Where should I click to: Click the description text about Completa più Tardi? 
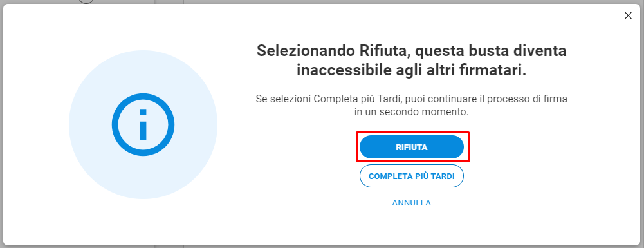click(412, 105)
